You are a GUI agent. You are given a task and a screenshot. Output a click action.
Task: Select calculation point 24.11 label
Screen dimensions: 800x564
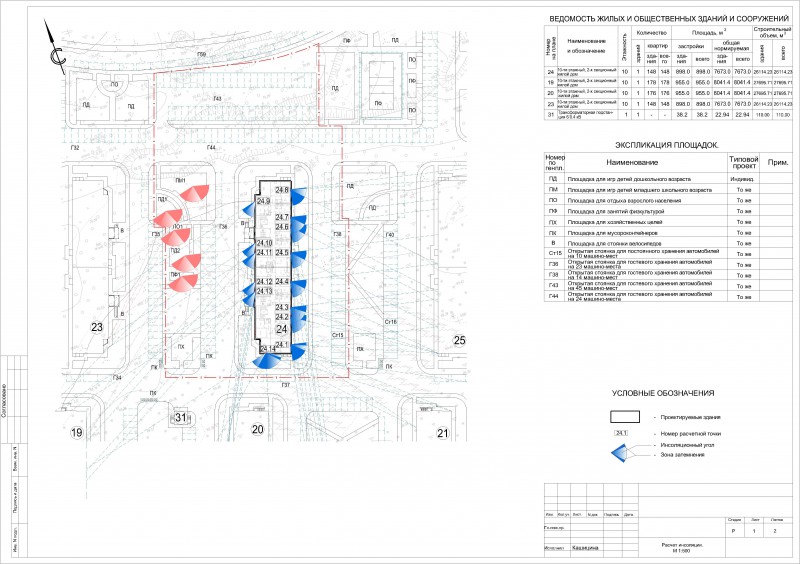(264, 252)
